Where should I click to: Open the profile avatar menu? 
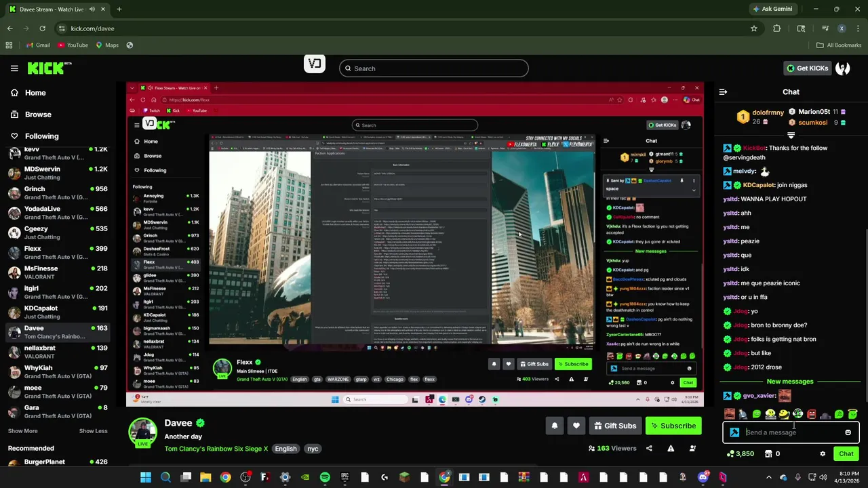843,68
